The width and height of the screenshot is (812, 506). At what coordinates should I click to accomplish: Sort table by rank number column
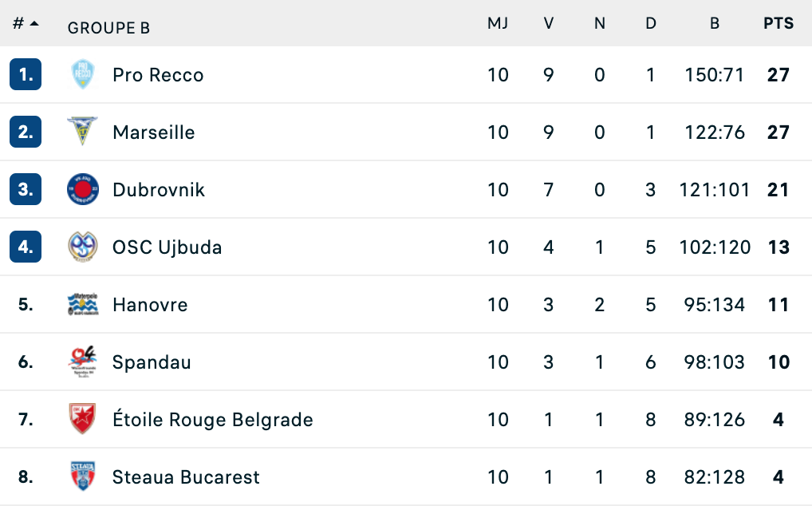tap(25, 24)
